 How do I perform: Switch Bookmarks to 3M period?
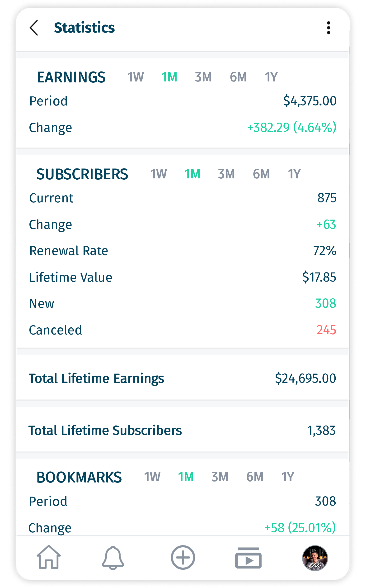tap(220, 477)
